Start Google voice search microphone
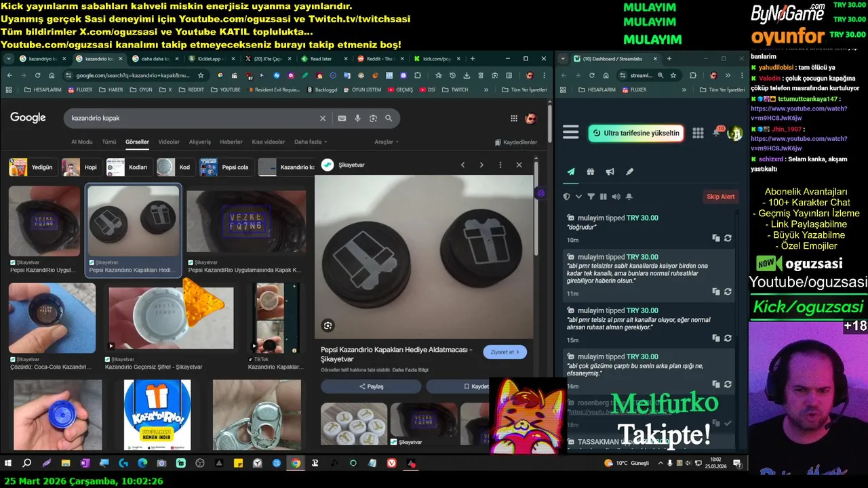Viewport: 868px width, 488px height. pos(358,118)
